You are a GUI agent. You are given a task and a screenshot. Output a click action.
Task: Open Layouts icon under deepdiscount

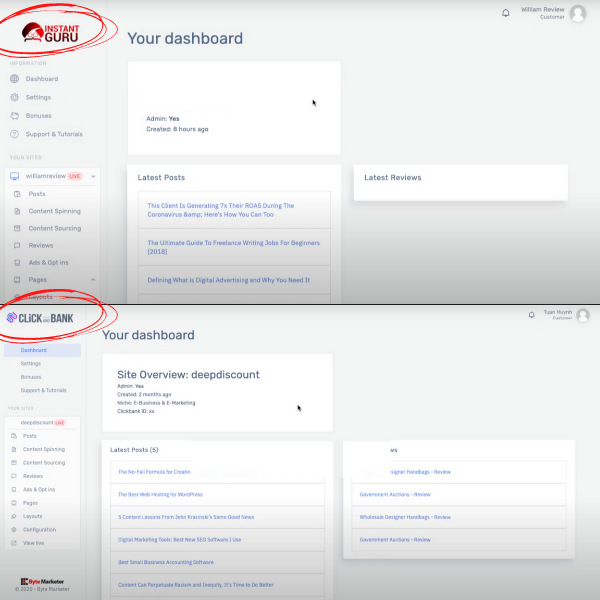[x=14, y=516]
